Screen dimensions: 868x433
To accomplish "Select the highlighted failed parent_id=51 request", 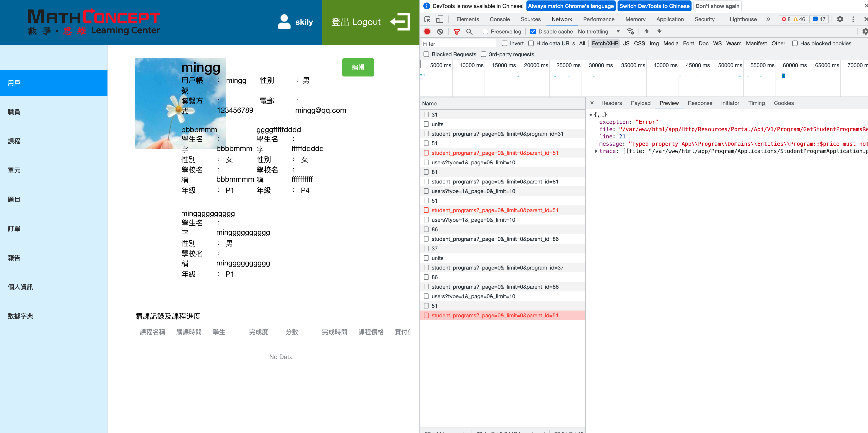I will [x=502, y=315].
